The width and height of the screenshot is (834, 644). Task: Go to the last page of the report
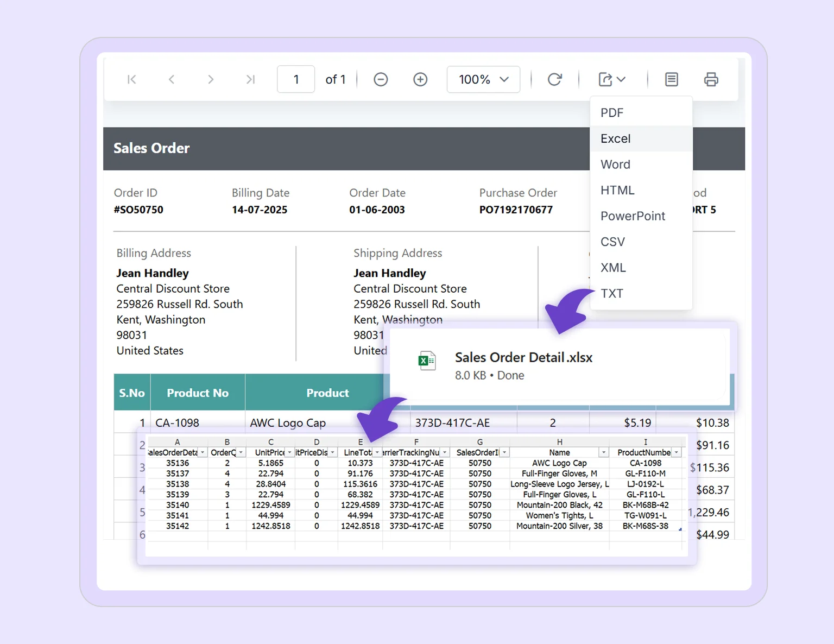click(250, 79)
